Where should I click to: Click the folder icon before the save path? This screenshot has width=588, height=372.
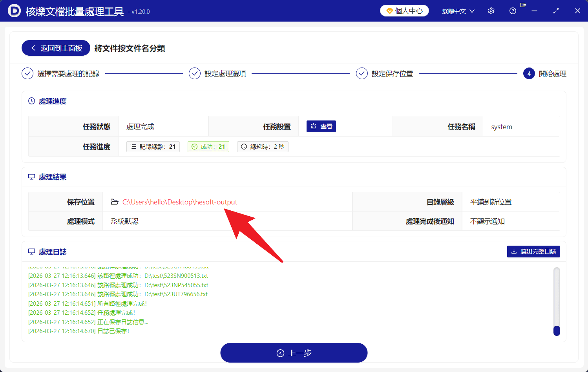114,202
